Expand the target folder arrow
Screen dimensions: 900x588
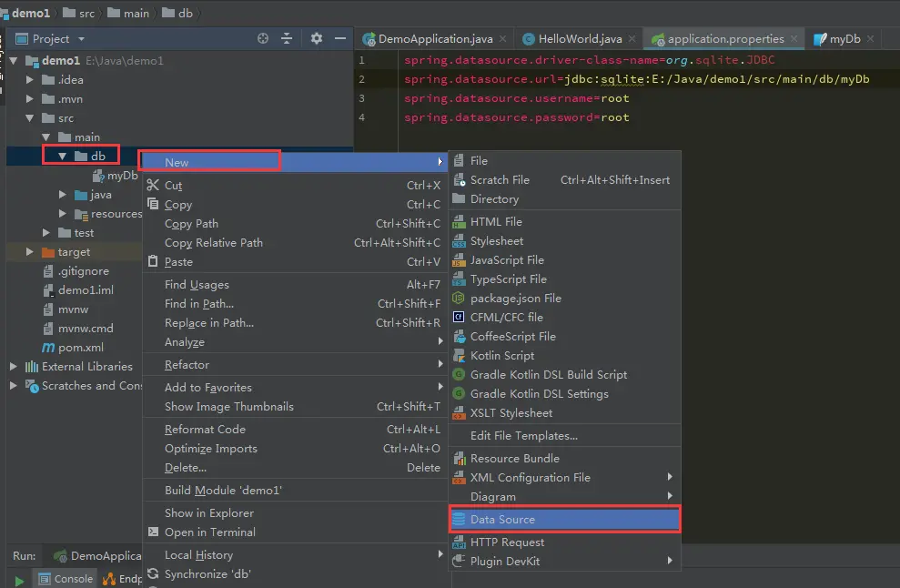(30, 251)
